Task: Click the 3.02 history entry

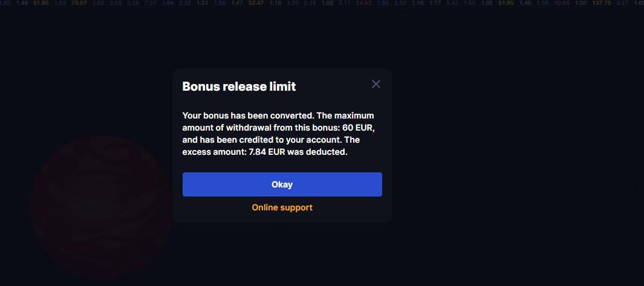Action: (99, 3)
